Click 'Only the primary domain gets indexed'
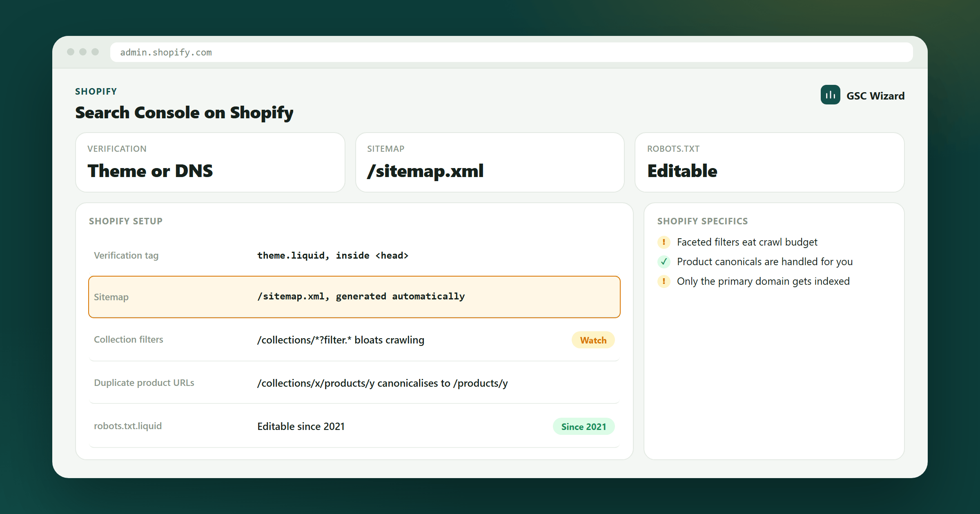980x514 pixels. (763, 281)
